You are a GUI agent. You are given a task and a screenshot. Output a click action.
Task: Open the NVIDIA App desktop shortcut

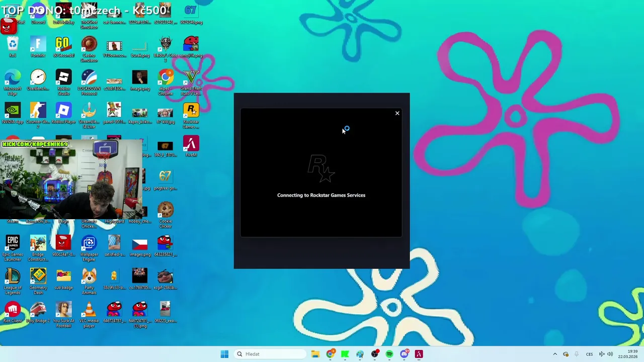coord(13,114)
